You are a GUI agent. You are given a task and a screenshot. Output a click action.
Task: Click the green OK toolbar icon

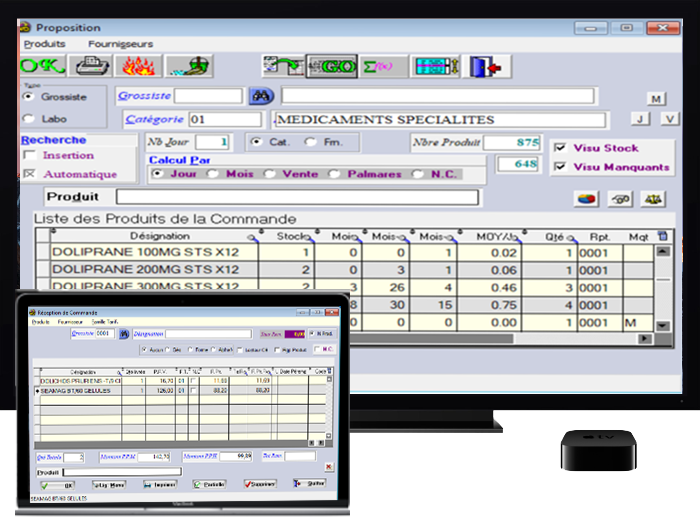(43, 66)
